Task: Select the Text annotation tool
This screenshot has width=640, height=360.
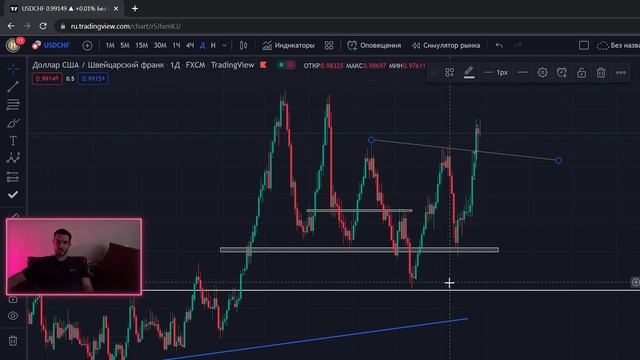Action: click(13, 141)
